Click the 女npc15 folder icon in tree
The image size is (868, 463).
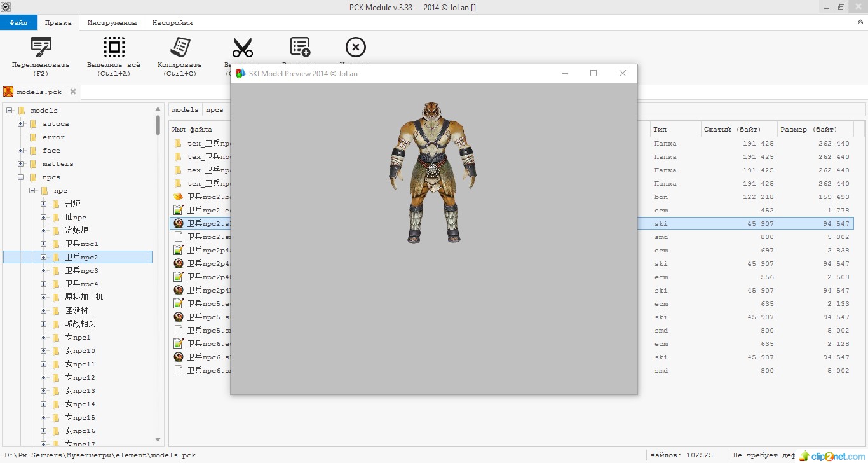(x=56, y=418)
